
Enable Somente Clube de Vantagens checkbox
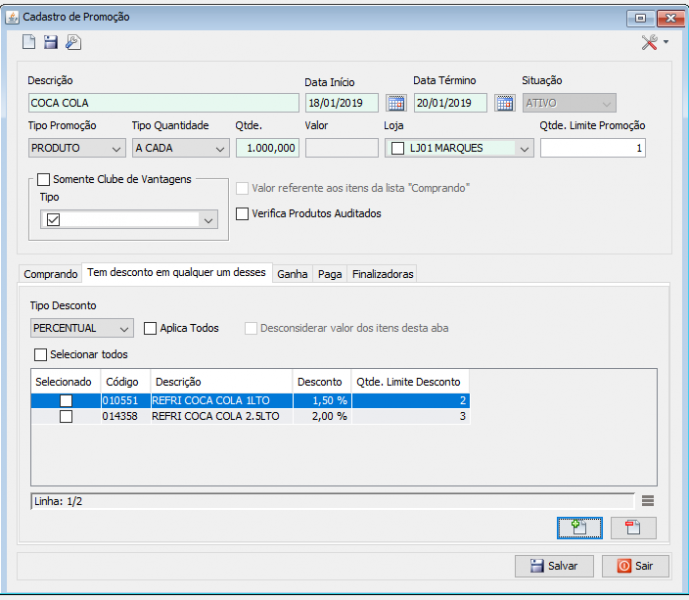click(44, 179)
